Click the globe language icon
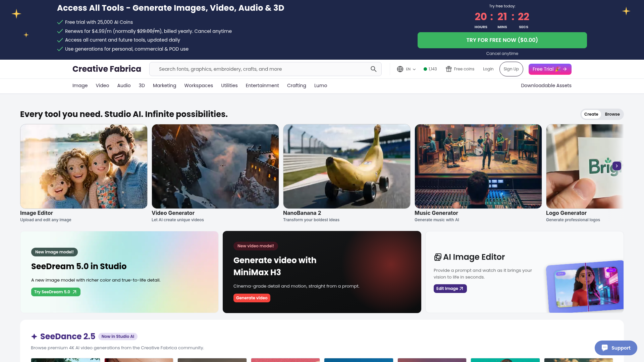Viewport: 644px width, 362px height. point(400,69)
